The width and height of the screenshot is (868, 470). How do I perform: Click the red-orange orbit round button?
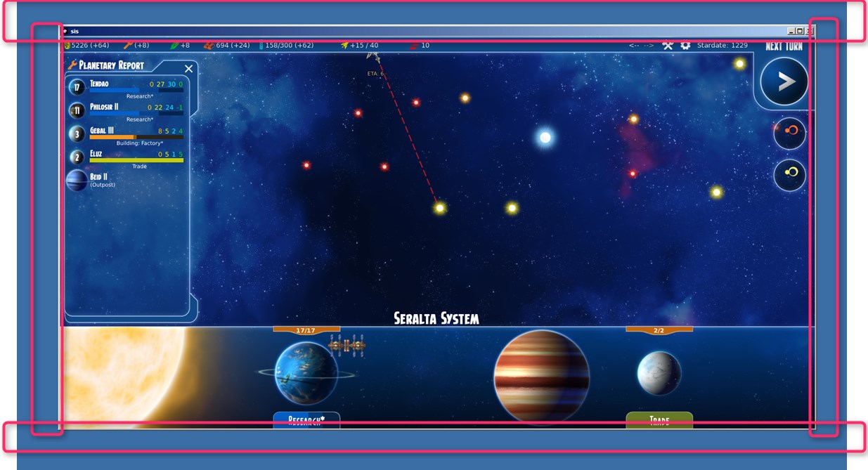tap(789, 133)
